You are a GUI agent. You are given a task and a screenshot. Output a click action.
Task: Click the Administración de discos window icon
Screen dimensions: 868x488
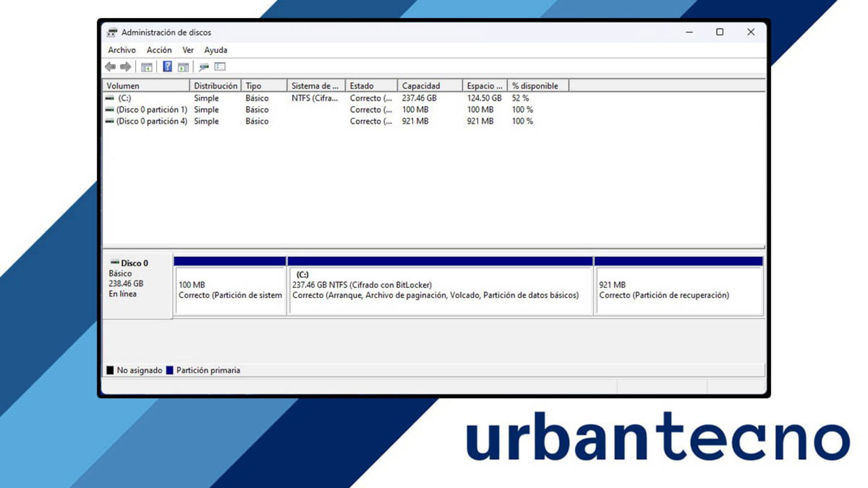point(111,32)
